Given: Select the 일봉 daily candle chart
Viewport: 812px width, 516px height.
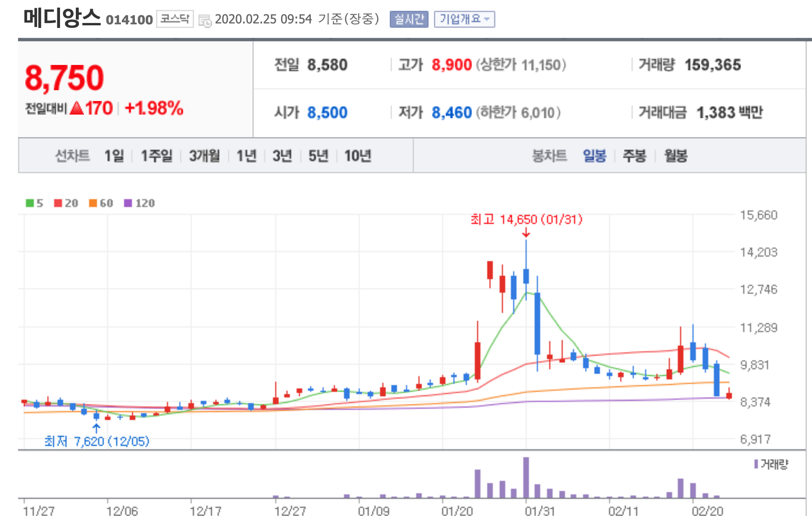Looking at the screenshot, I should (x=594, y=156).
